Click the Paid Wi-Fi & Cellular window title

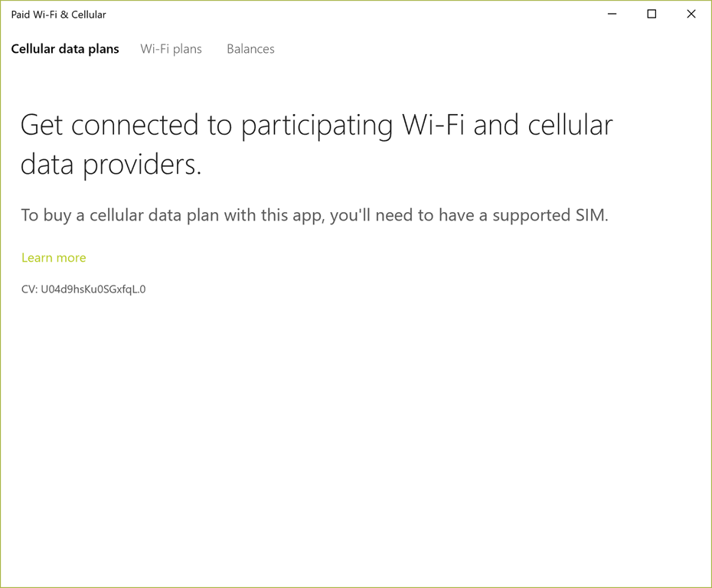pos(58,15)
